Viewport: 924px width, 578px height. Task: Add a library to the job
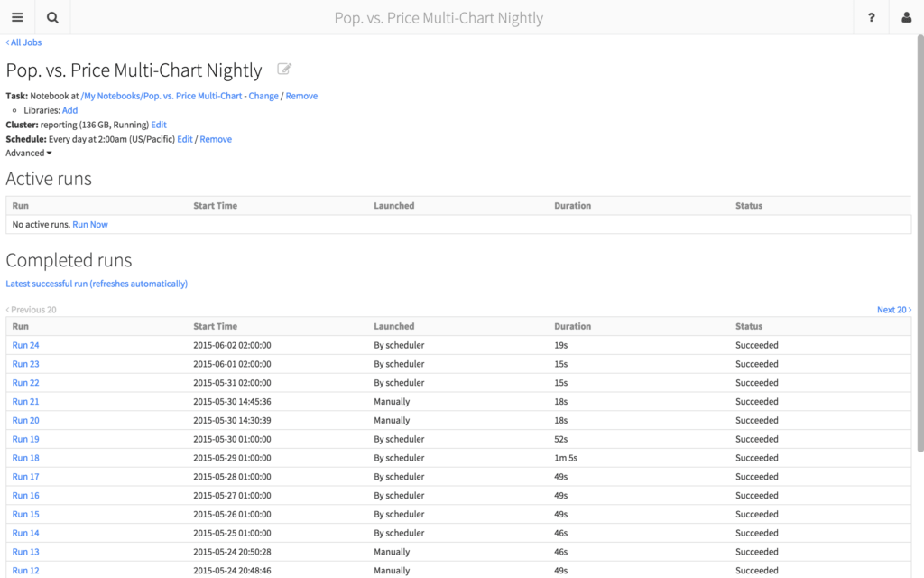coord(69,110)
